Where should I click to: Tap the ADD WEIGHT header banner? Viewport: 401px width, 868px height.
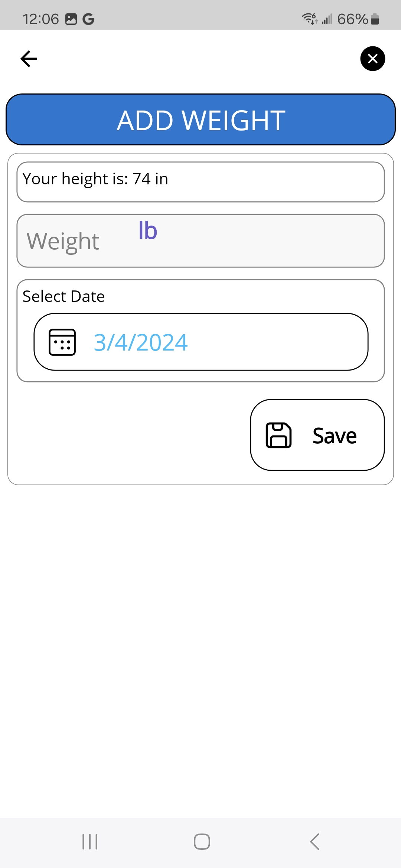pos(200,119)
